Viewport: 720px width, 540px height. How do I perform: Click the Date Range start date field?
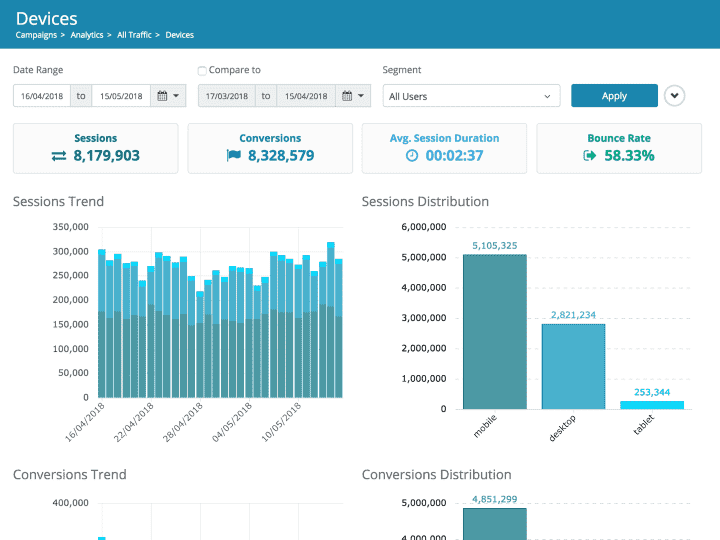[x=42, y=96]
